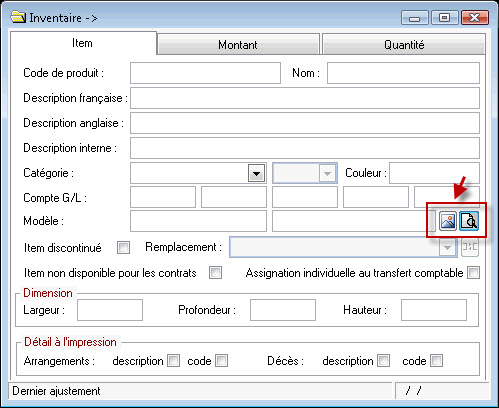This screenshot has height=408, width=499.
Task: Click the Dernier ajustement status text
Action: click(x=56, y=391)
